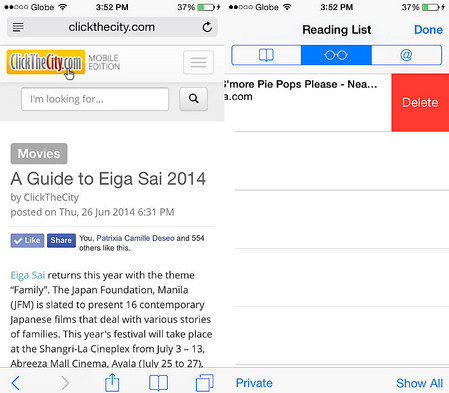Switch to the Shared Links tab
This screenshot has height=393, width=449.
tap(406, 55)
